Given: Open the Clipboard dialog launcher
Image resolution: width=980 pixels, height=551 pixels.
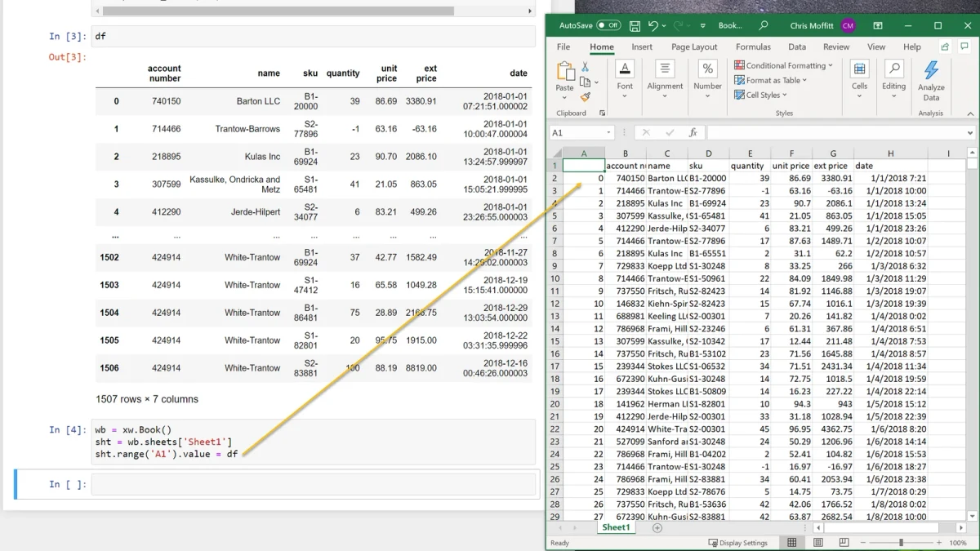Looking at the screenshot, I should pos(602,113).
